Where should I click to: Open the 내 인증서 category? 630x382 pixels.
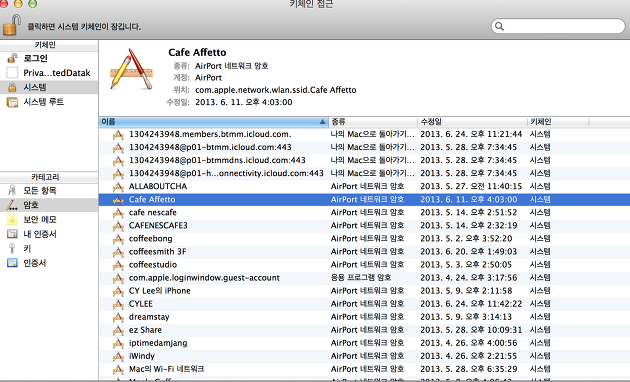49,234
